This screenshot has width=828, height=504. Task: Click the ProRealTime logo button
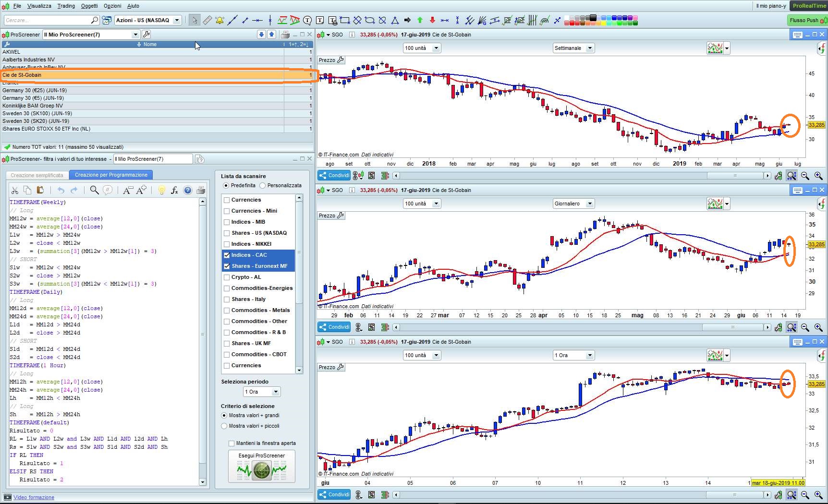(809, 6)
